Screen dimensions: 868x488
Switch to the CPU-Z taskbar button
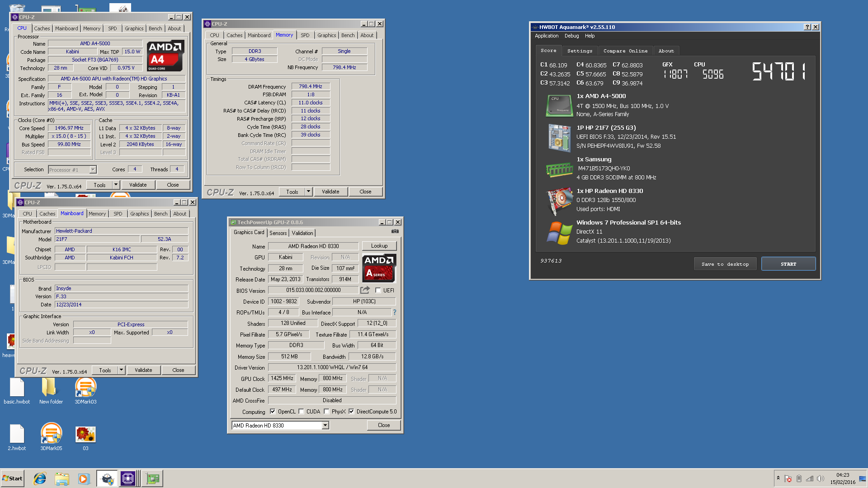[x=128, y=479]
